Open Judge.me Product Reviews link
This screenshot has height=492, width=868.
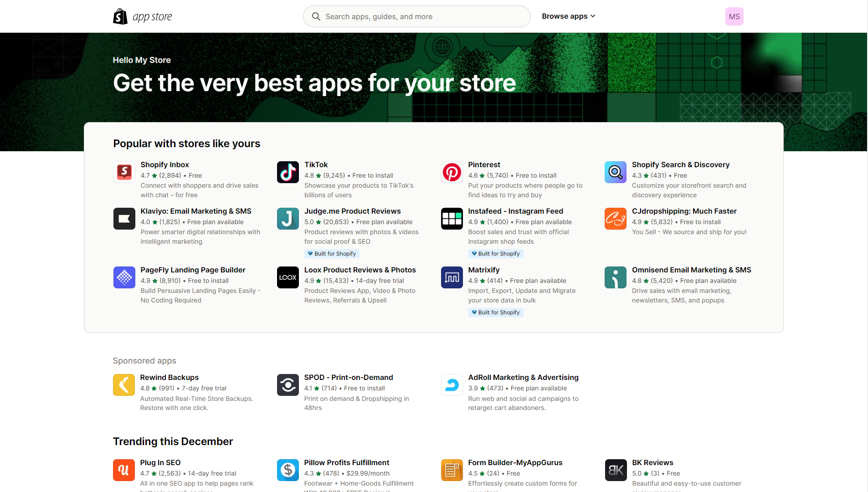(353, 211)
